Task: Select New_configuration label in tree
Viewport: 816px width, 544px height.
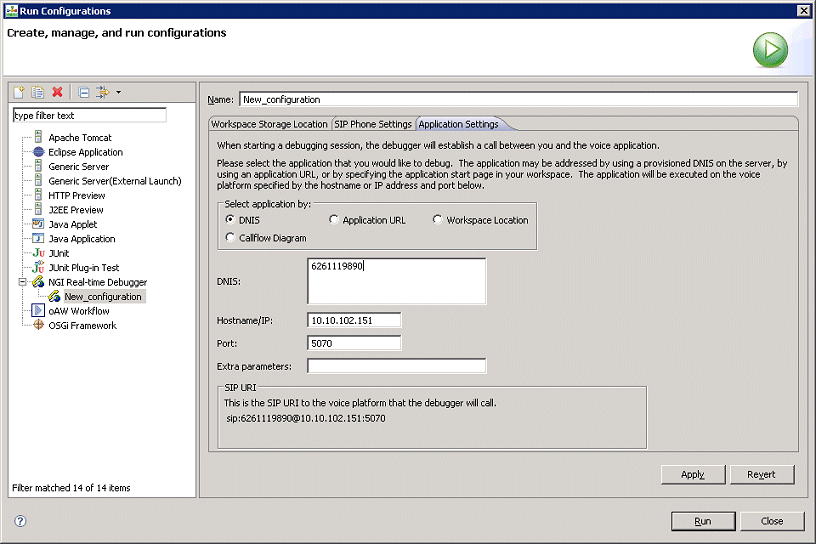Action: coord(103,297)
